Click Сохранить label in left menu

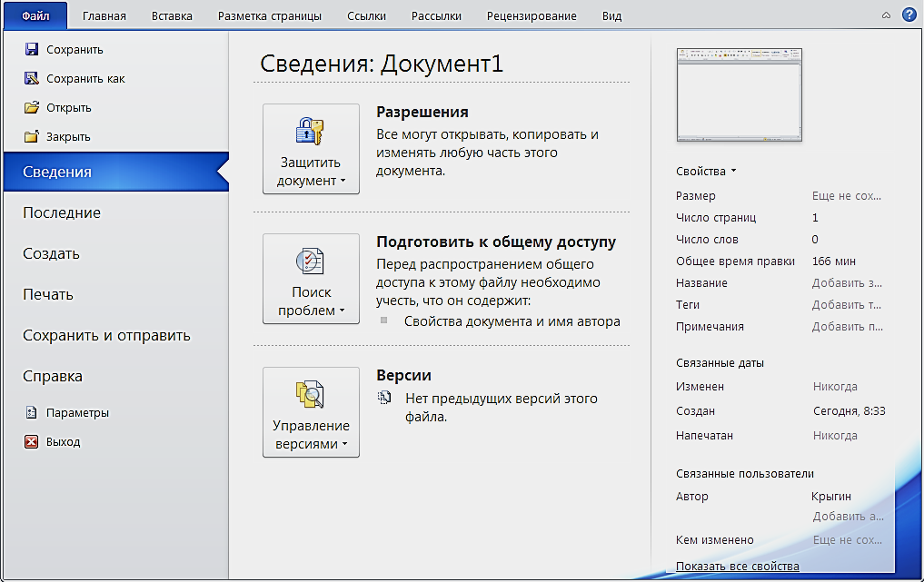[x=75, y=50]
